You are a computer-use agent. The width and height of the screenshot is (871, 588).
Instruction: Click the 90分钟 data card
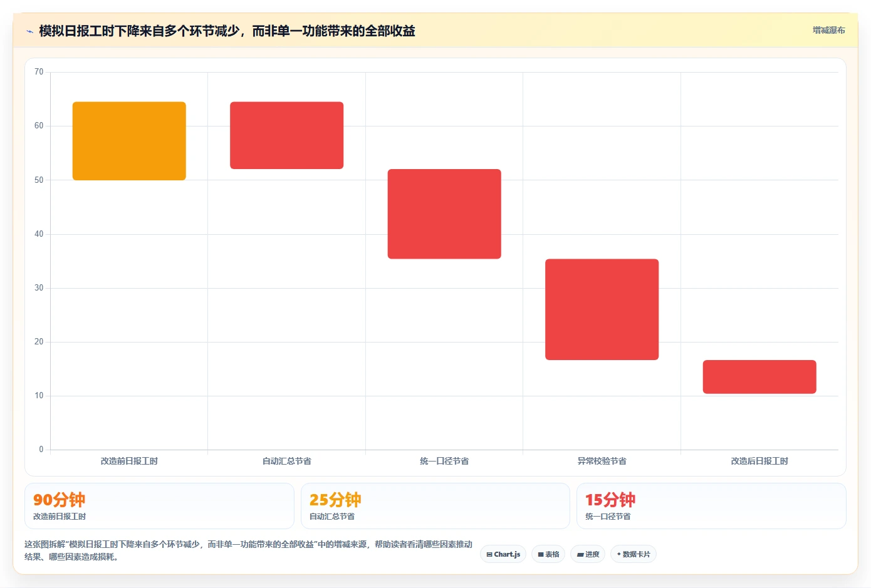pyautogui.click(x=159, y=506)
